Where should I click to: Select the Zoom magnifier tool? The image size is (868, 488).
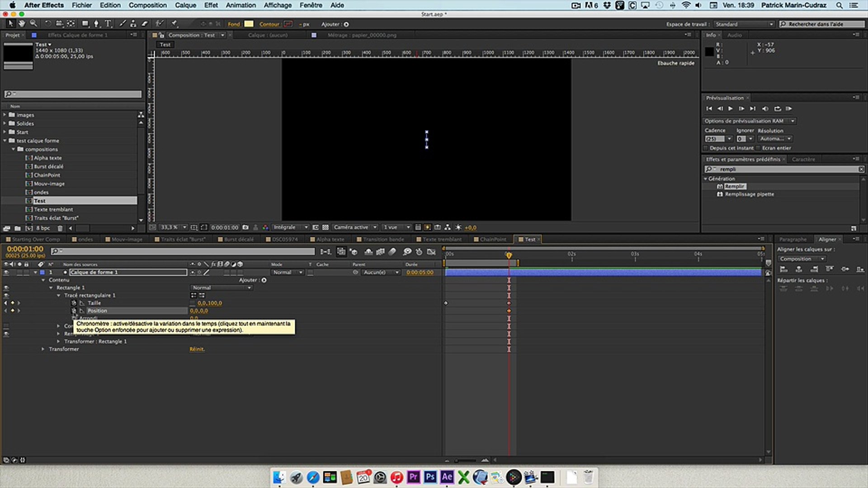(33, 23)
